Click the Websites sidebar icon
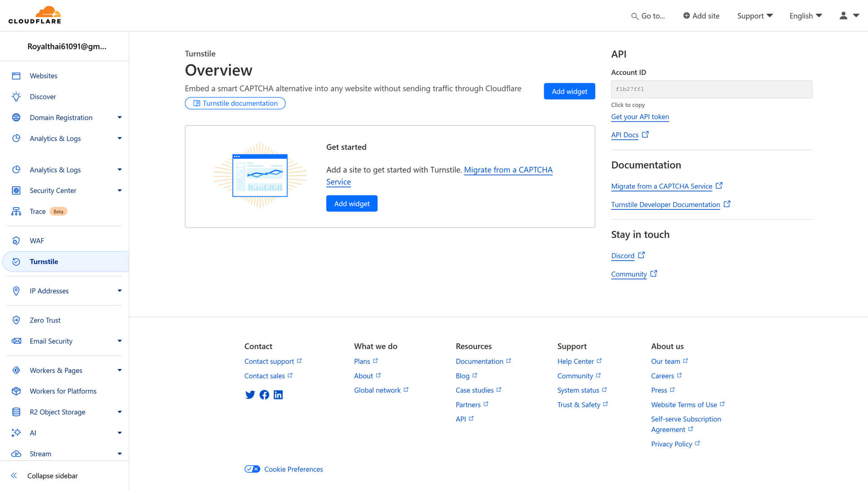The image size is (868, 490). pyautogui.click(x=16, y=75)
